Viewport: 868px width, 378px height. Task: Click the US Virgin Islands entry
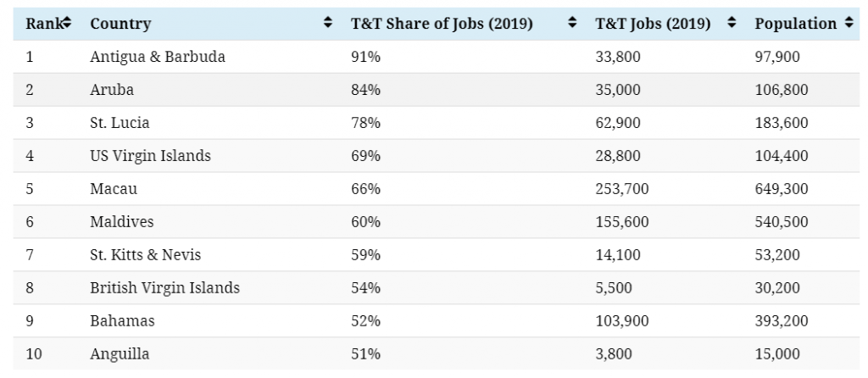(x=151, y=155)
